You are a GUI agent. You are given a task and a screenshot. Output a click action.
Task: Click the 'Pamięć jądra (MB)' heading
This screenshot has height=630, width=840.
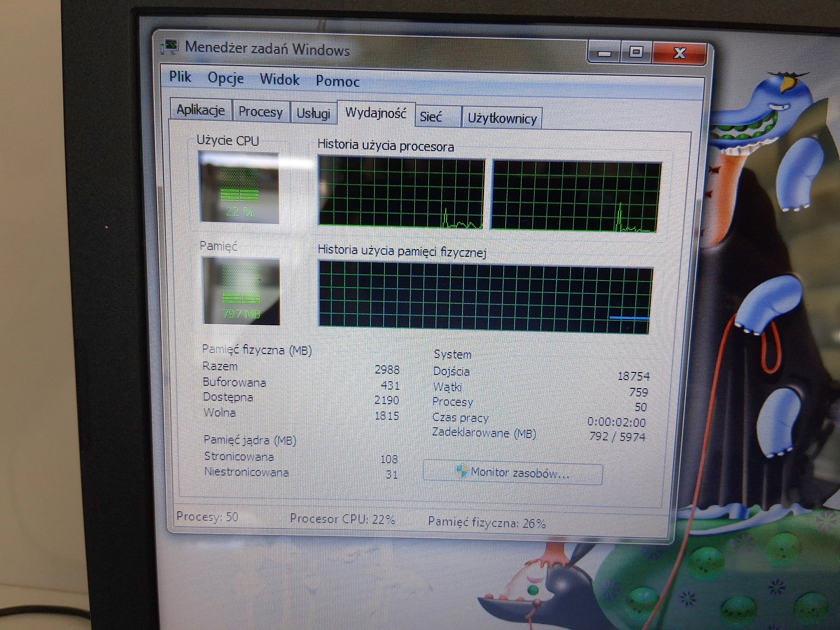(250, 440)
